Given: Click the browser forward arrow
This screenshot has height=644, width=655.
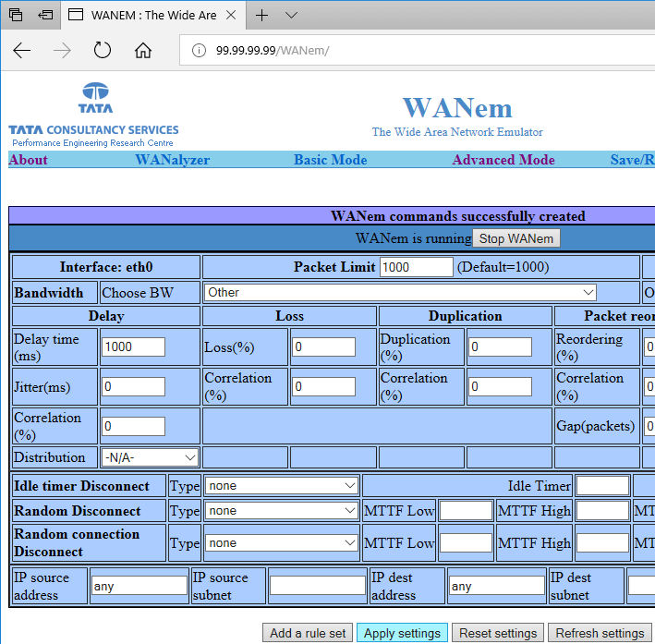Looking at the screenshot, I should pos(62,51).
